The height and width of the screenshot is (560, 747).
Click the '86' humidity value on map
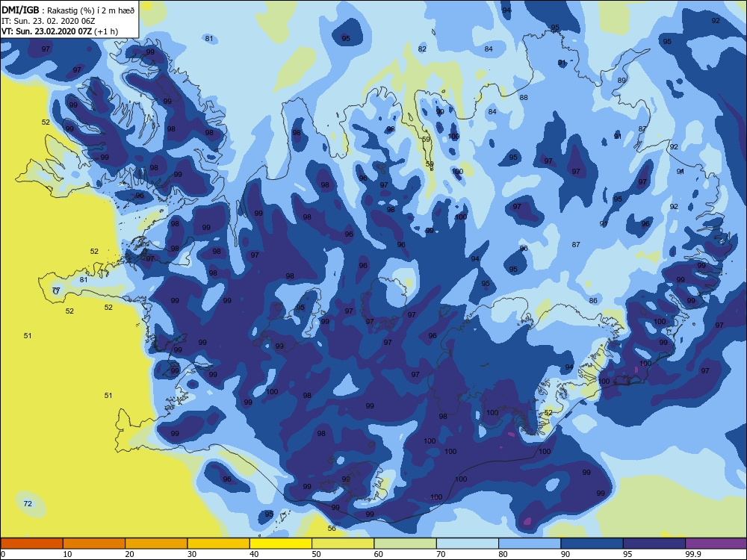pos(593,300)
